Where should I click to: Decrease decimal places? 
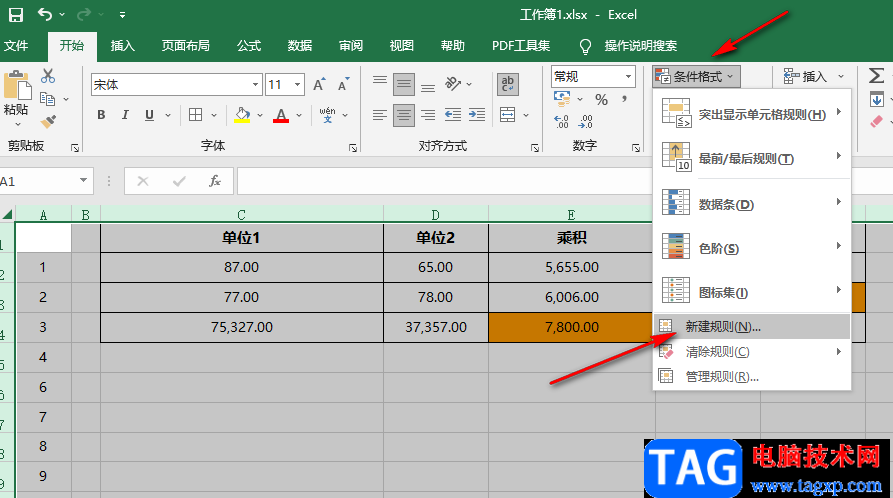(585, 121)
